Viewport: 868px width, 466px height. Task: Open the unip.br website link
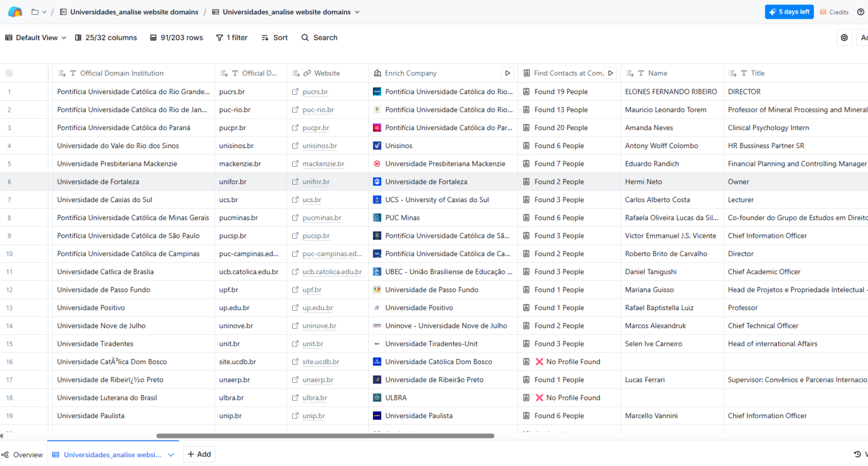click(314, 416)
